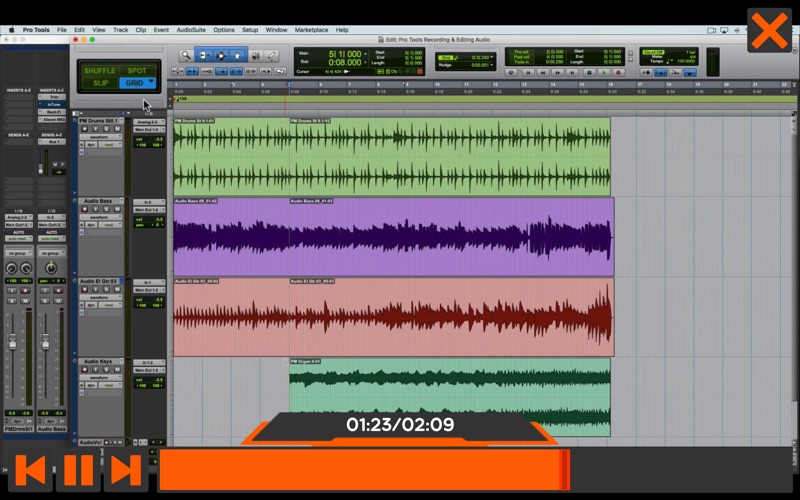Open Audio Bass input In 2 selector
Viewport: 800px width, 500px height.
pos(149,202)
